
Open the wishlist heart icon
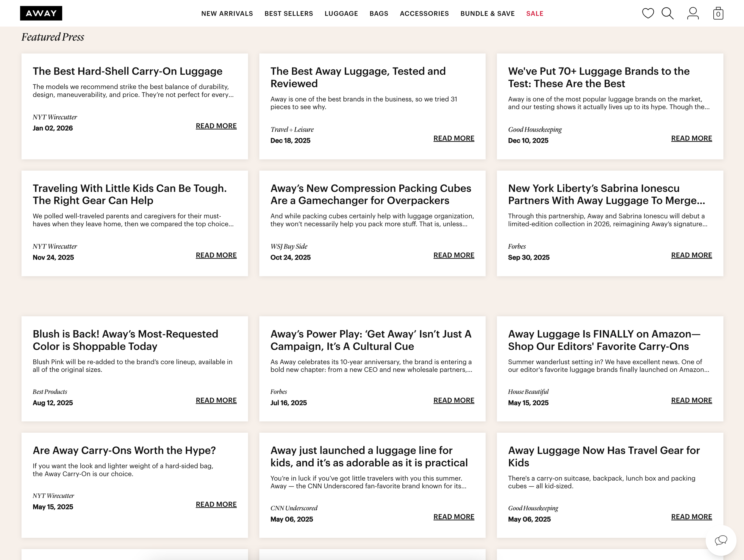[x=648, y=13]
